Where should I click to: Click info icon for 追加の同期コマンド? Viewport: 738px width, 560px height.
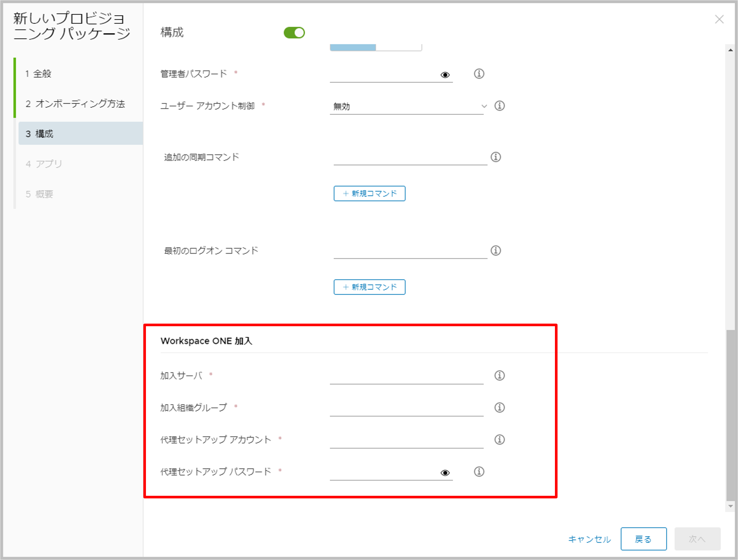coord(495,157)
